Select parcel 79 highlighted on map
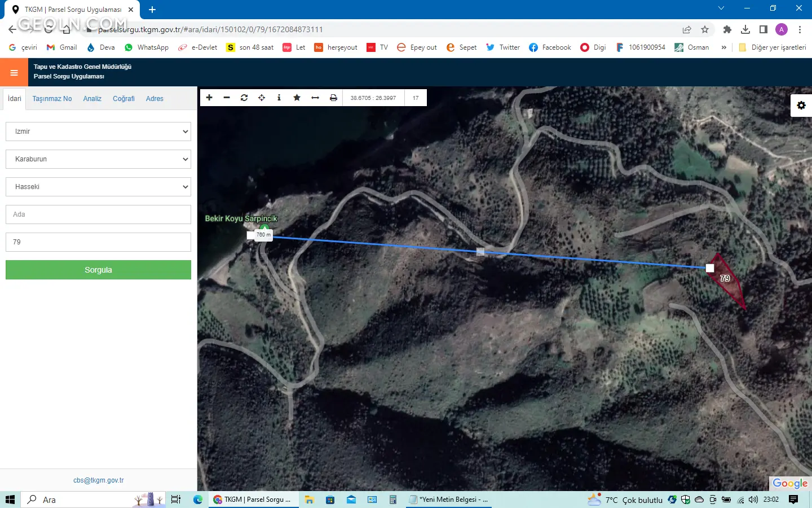 727,282
